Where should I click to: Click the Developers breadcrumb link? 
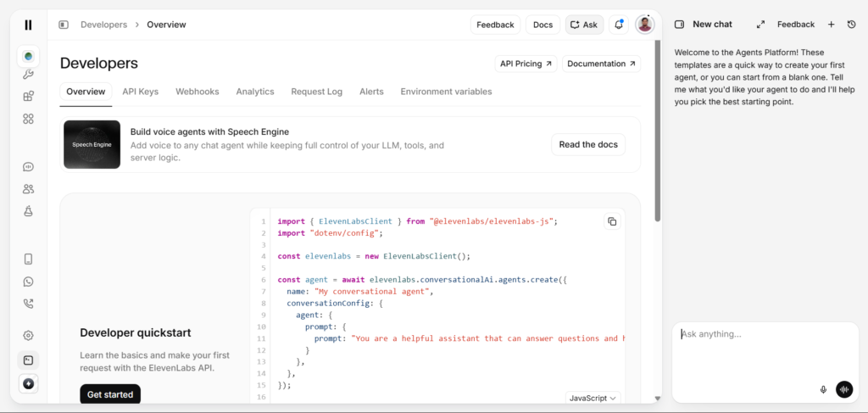pyautogui.click(x=103, y=25)
